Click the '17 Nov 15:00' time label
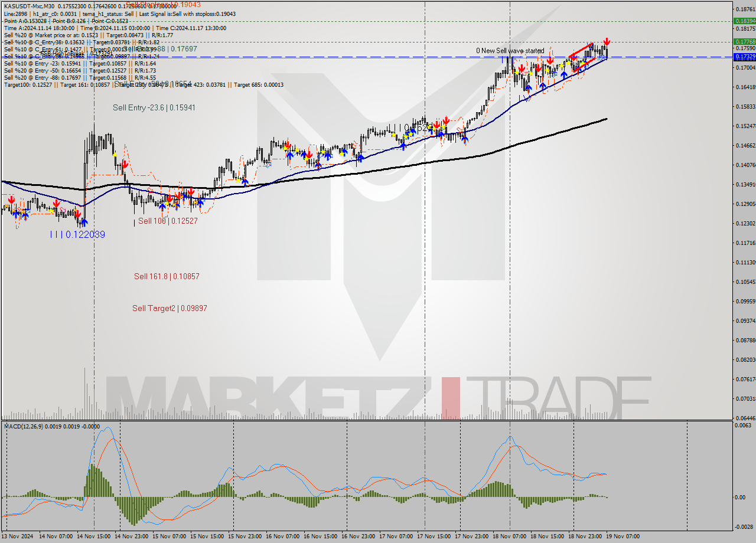Screen dimensions: 756x543 434,537
